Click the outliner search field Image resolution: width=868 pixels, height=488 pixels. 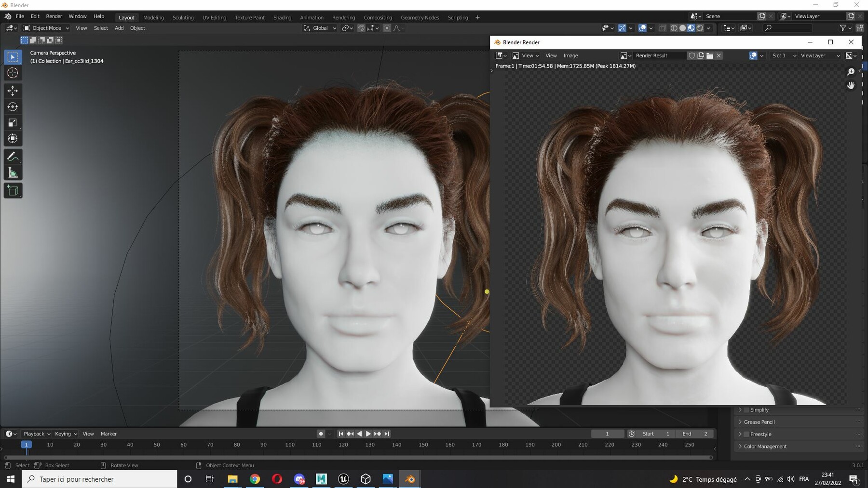tap(787, 28)
